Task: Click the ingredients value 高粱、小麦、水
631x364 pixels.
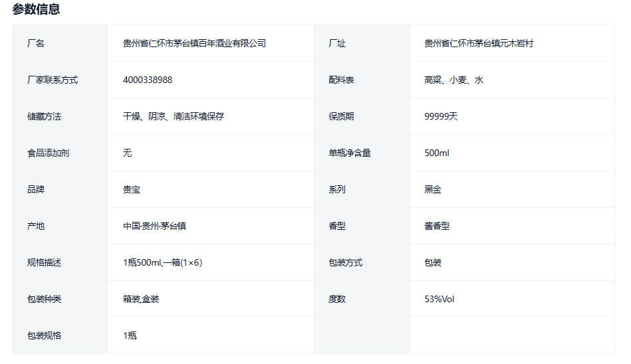Action: pyautogui.click(x=453, y=80)
